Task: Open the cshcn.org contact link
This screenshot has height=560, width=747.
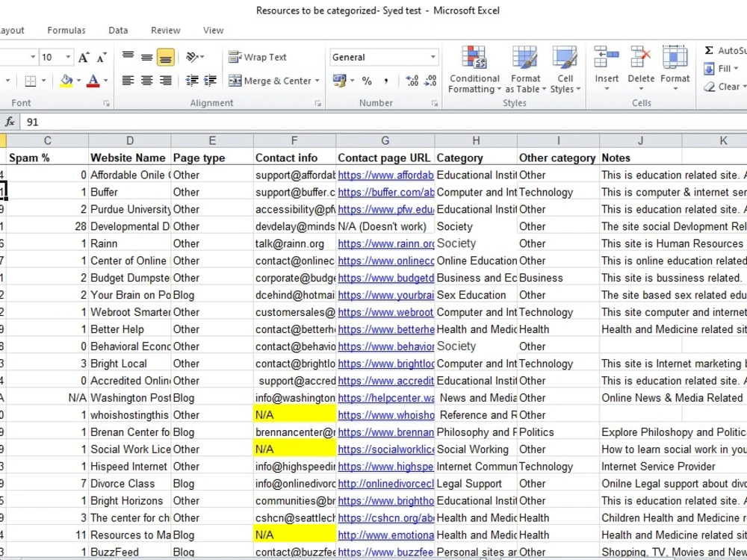Action: [386, 518]
